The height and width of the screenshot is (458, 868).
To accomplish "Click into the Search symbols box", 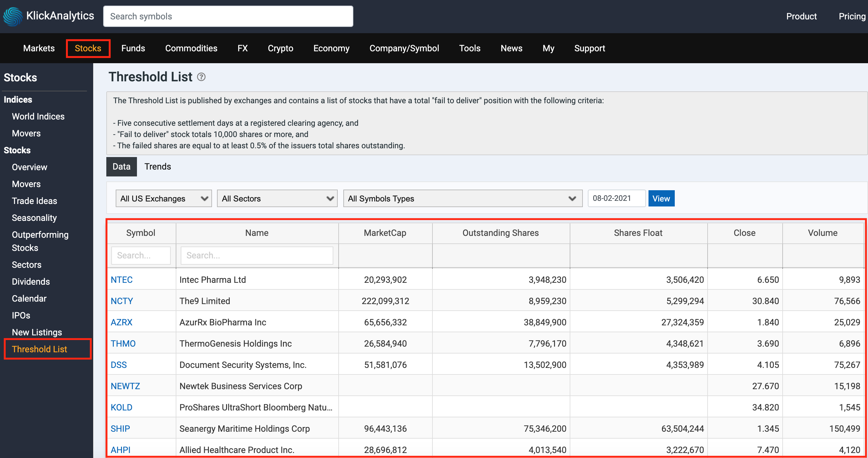I will (x=228, y=16).
